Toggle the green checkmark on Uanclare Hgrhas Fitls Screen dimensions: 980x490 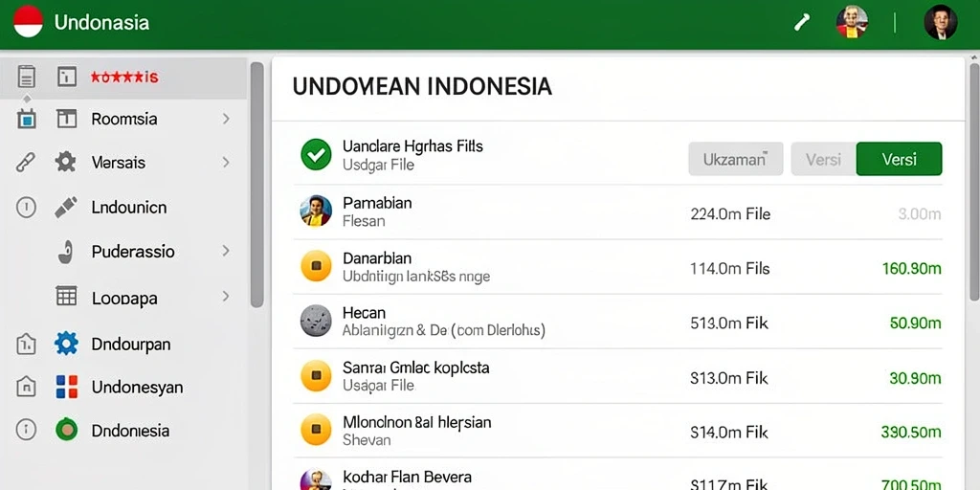pyautogui.click(x=316, y=154)
